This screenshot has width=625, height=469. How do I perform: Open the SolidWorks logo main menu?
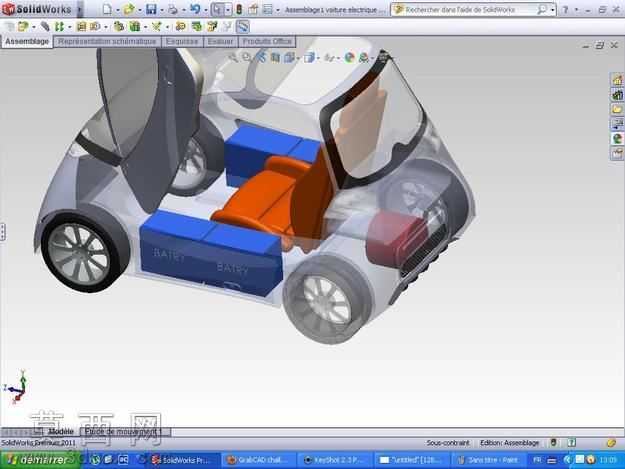tap(37, 9)
